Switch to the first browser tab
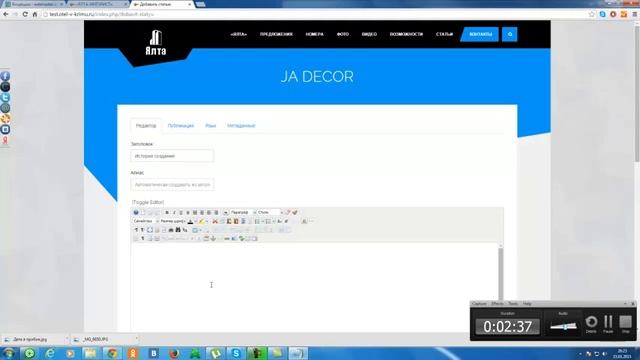640x360 pixels. click(33, 4)
